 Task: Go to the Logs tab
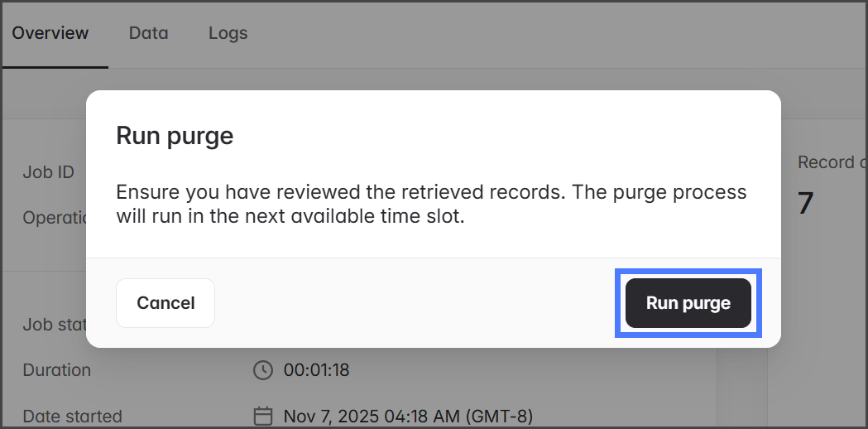click(x=228, y=33)
